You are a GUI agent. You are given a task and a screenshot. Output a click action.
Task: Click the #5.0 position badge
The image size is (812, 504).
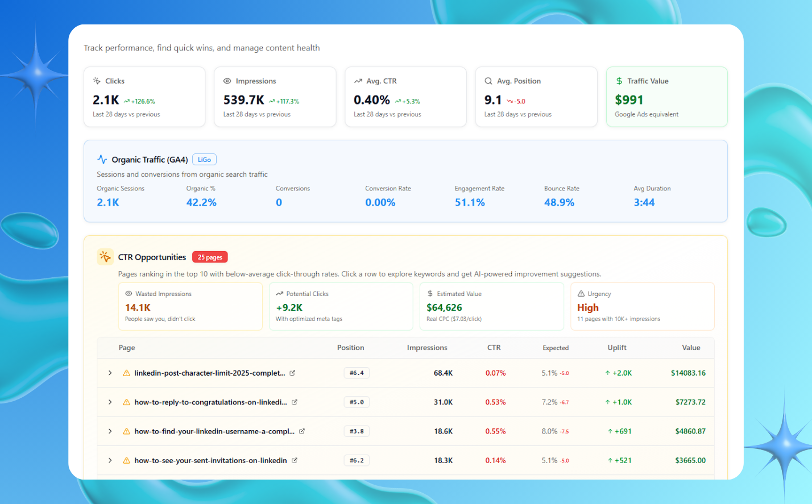tap(357, 402)
